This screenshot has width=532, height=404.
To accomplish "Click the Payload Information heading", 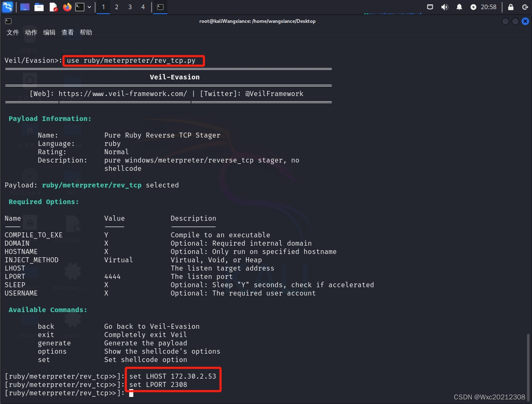I will click(50, 119).
